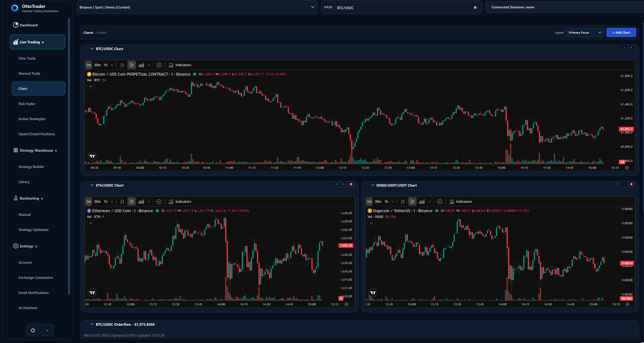This screenshot has height=343, width=644.
Task: Open Strategy Optimizer page
Action: click(33, 230)
